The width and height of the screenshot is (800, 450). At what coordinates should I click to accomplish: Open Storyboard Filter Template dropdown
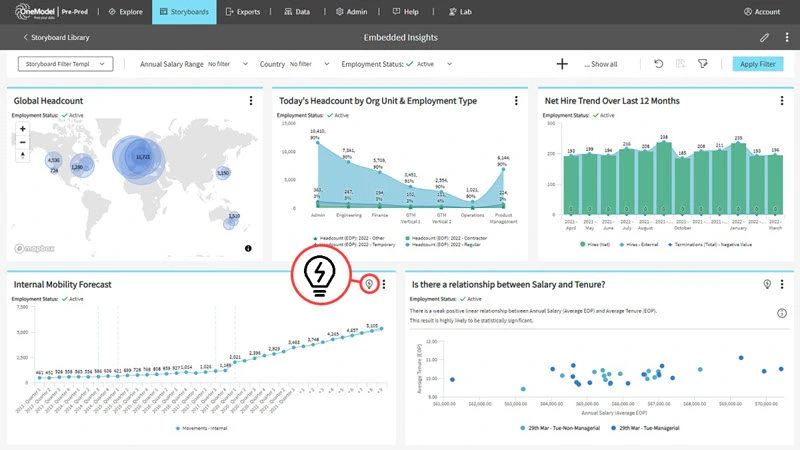(65, 64)
